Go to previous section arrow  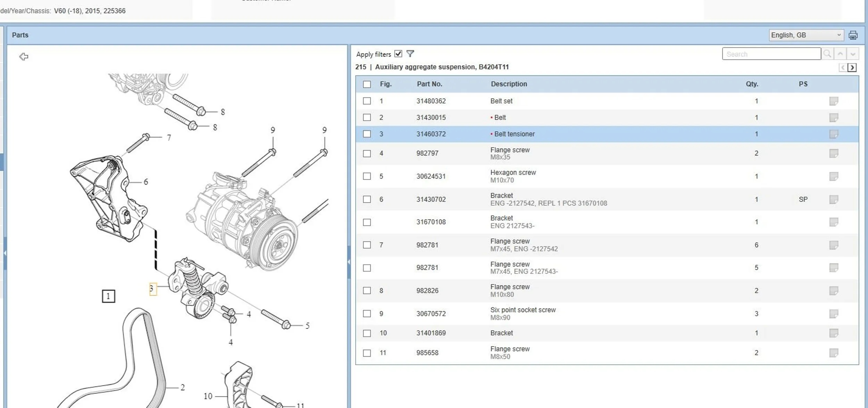pyautogui.click(x=843, y=68)
